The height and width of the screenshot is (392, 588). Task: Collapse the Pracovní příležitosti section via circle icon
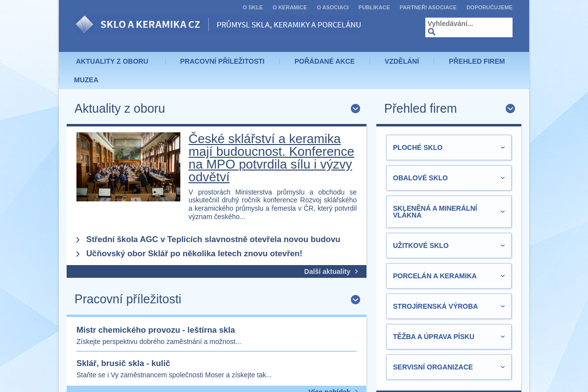(x=355, y=299)
